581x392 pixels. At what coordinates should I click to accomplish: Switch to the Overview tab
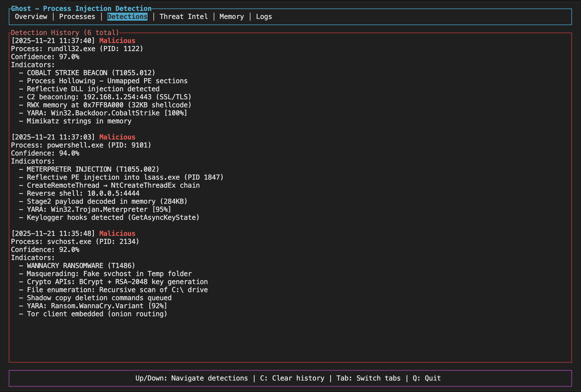31,17
